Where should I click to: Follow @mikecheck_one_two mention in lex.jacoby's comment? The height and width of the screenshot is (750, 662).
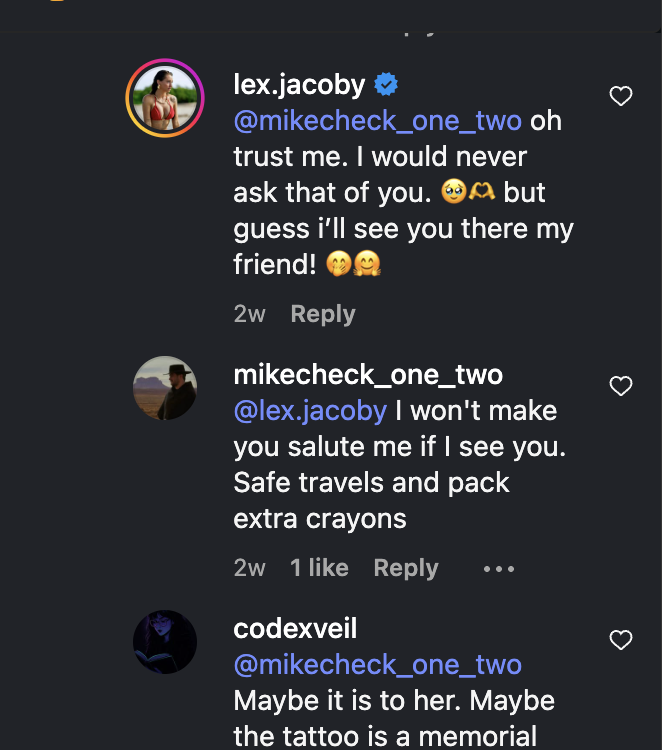point(377,121)
